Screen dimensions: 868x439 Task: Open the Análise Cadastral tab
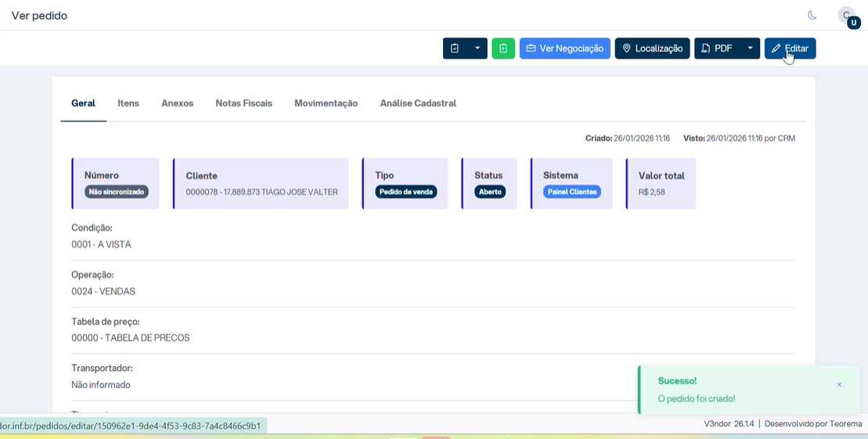pos(418,103)
